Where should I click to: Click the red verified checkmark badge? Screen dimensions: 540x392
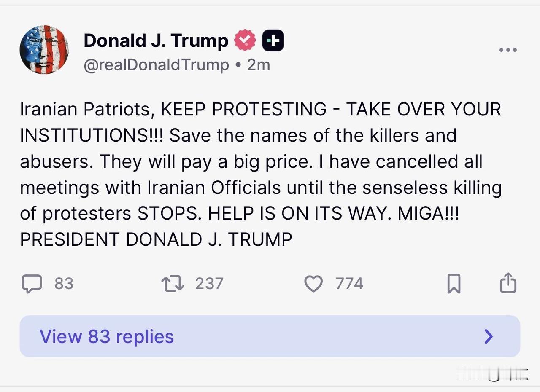(245, 41)
